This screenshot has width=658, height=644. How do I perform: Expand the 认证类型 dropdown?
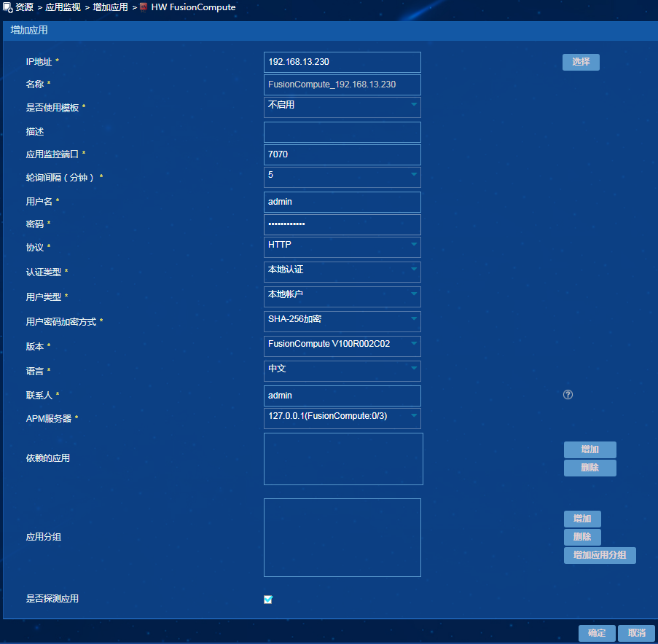pyautogui.click(x=342, y=272)
